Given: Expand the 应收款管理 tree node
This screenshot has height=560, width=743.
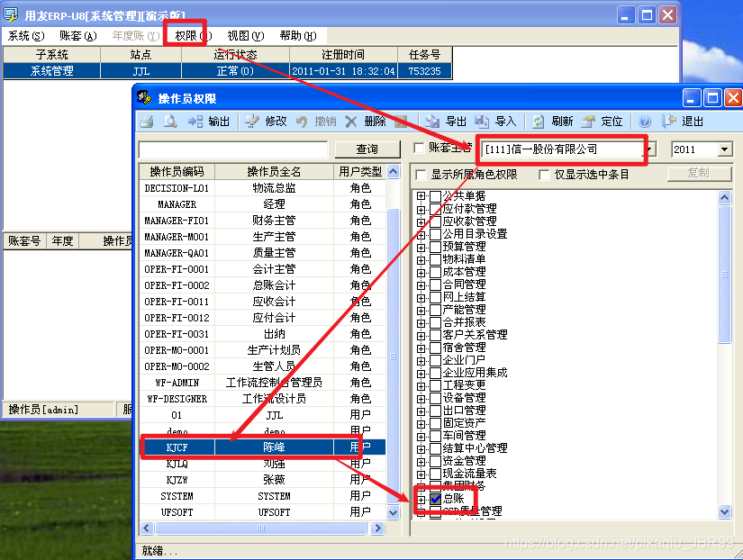Looking at the screenshot, I should point(421,222).
